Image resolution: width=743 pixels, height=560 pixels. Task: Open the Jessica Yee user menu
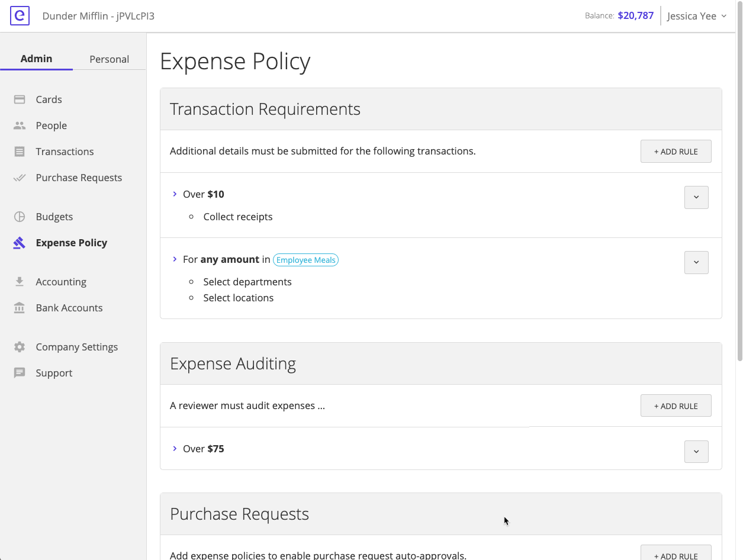coord(697,16)
